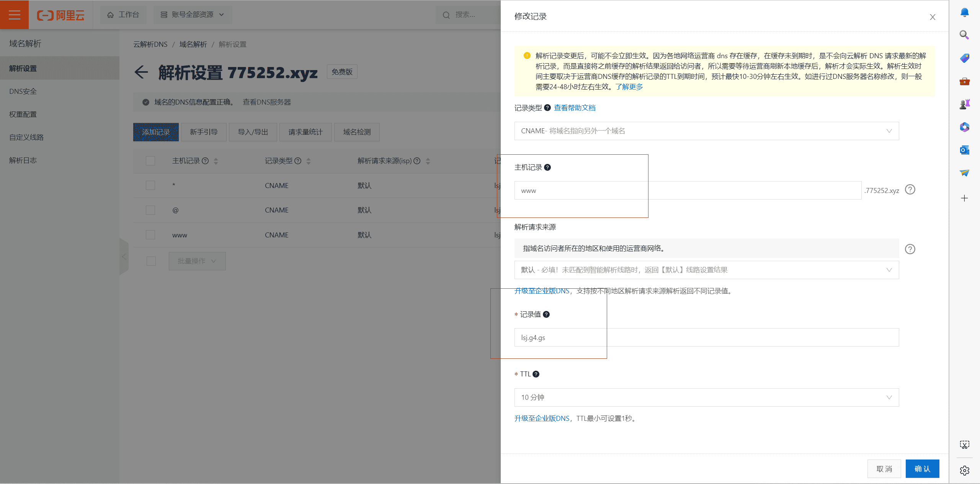Click the 新手引导 button
This screenshot has height=484, width=980.
(x=204, y=132)
